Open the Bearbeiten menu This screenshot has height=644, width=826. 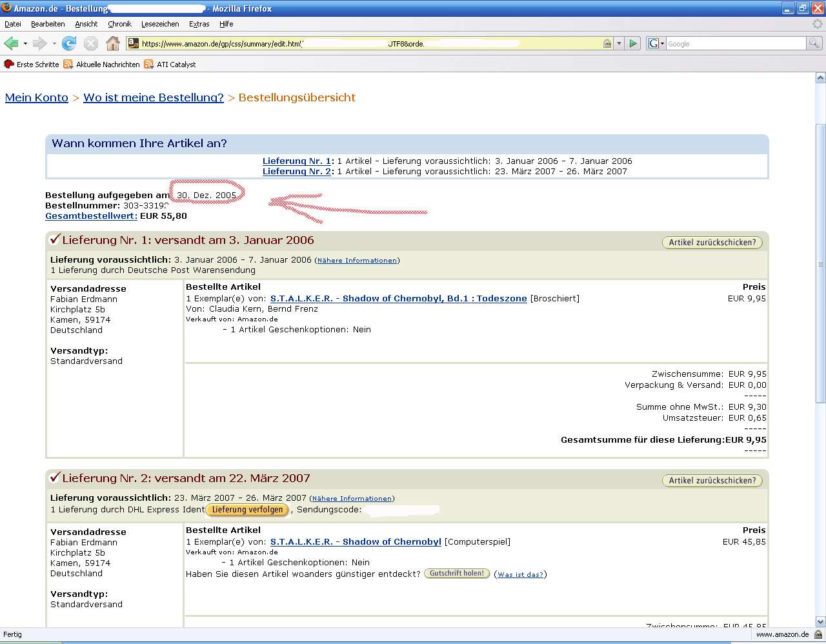pyautogui.click(x=48, y=24)
